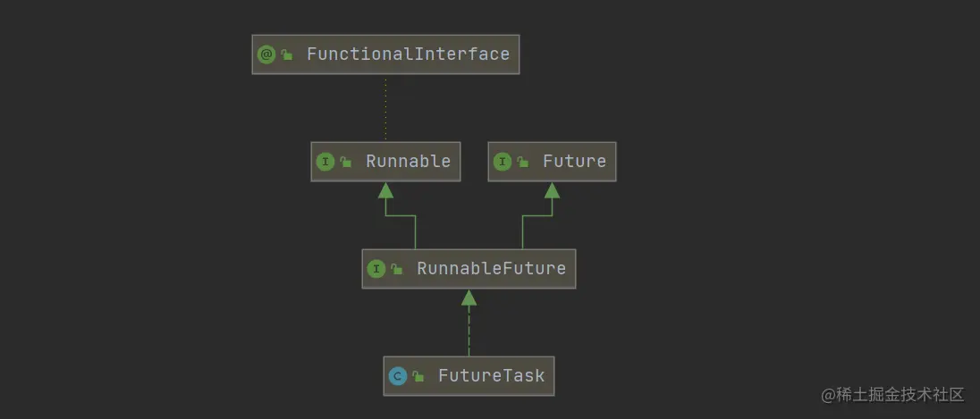Select the RunnableFuture label text

coord(491,269)
